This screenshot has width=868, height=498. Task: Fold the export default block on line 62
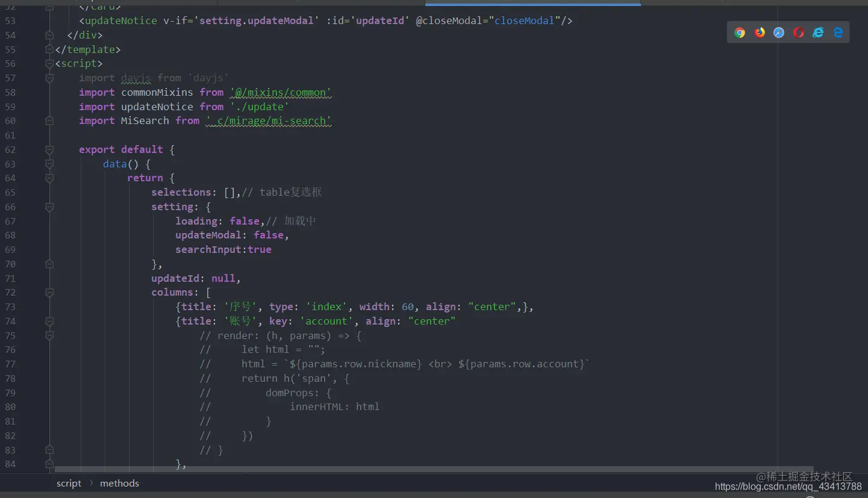point(49,149)
